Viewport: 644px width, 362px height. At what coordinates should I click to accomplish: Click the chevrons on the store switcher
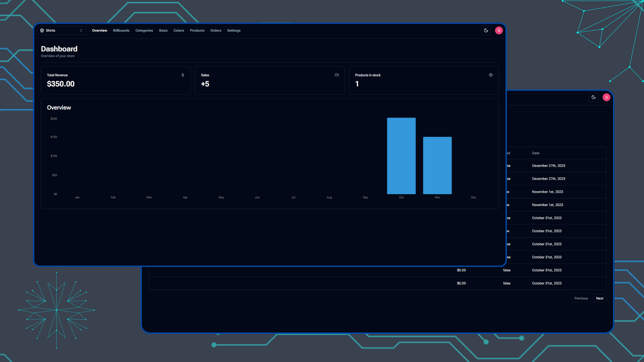point(81,31)
